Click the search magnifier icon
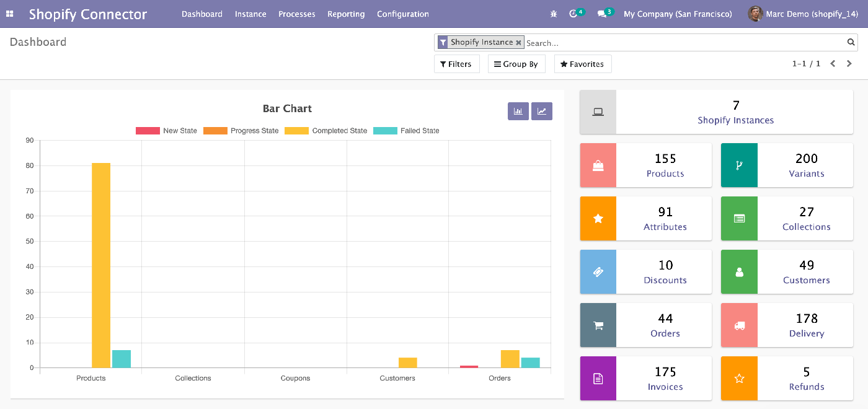 [x=851, y=43]
